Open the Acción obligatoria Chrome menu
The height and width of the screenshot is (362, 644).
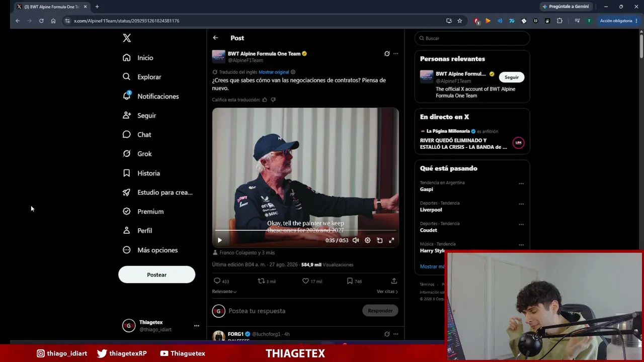[619, 21]
